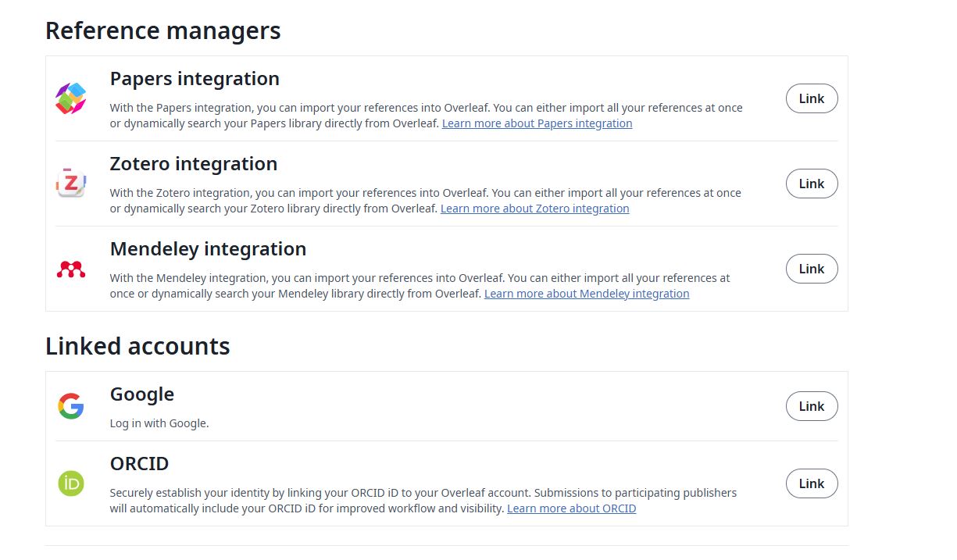Visit Learn more about ORCID link
The image size is (957, 560).
571,508
